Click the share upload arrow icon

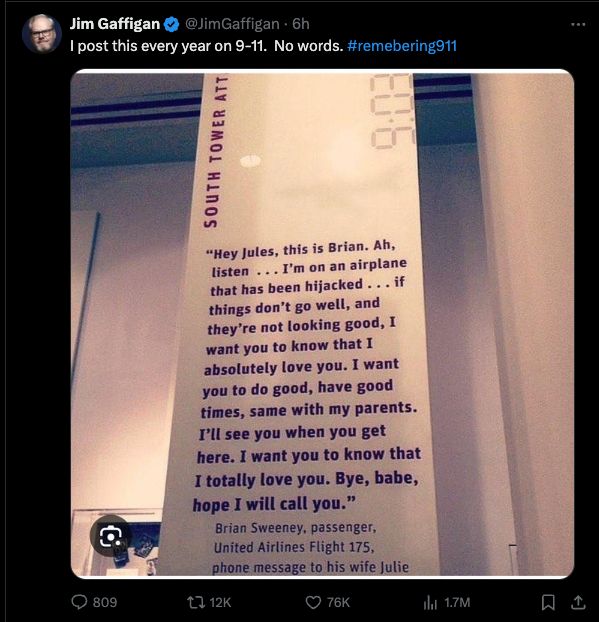pyautogui.click(x=578, y=603)
